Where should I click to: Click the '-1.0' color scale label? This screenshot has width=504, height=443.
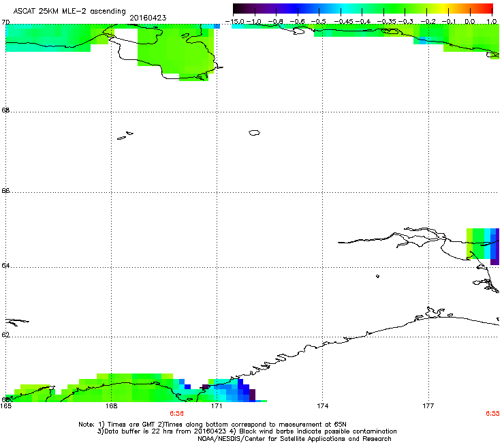[x=254, y=22]
